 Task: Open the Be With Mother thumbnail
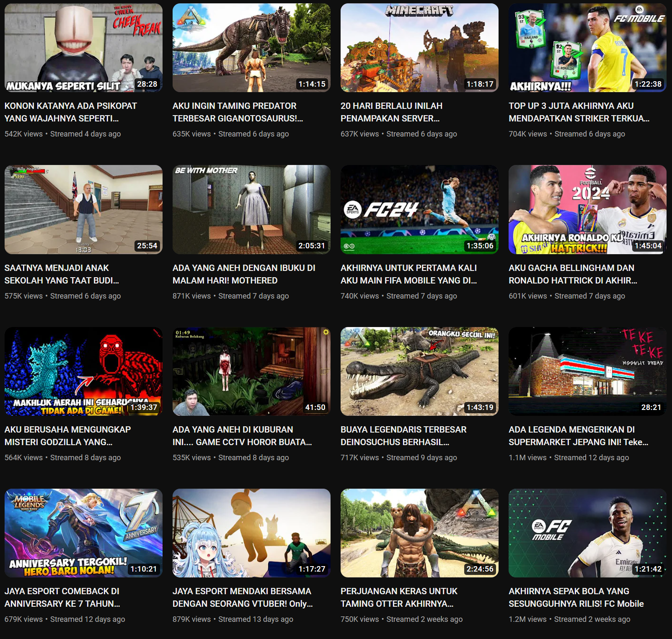pos(251,209)
